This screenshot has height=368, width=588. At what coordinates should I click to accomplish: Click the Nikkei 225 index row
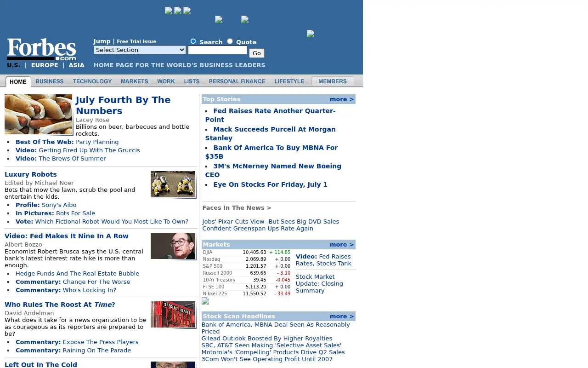(x=247, y=293)
